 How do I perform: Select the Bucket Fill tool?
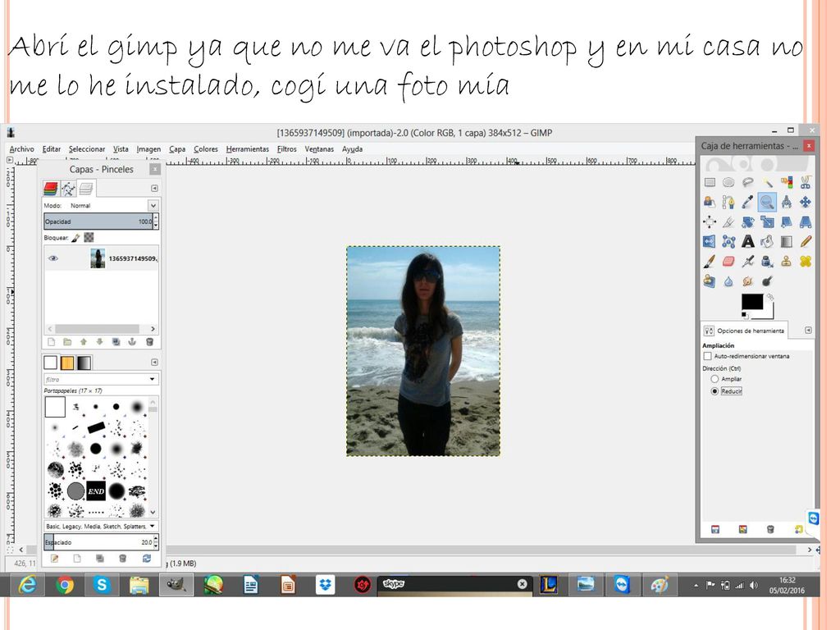tap(767, 242)
